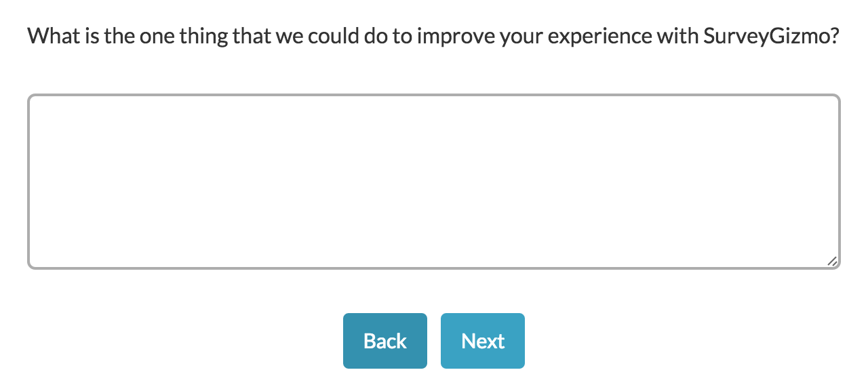This screenshot has height=389, width=868.
Task: Click the Back button
Action: coord(384,341)
